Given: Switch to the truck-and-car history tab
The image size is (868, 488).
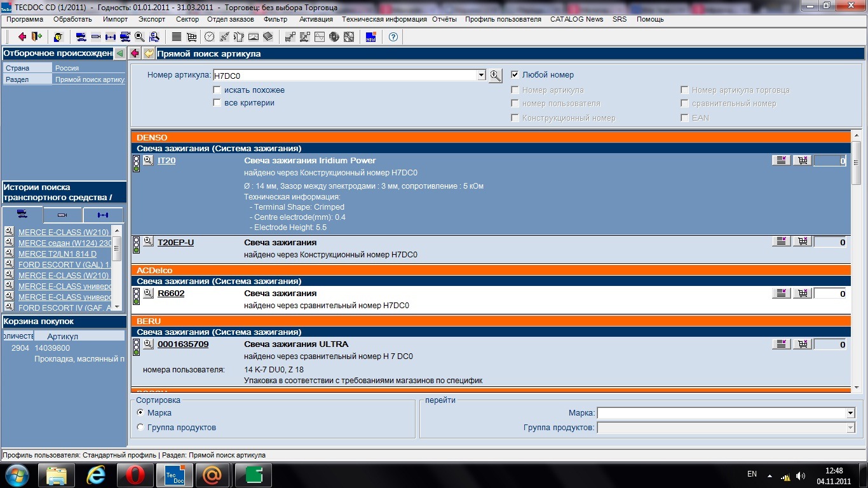Looking at the screenshot, I should coord(22,214).
